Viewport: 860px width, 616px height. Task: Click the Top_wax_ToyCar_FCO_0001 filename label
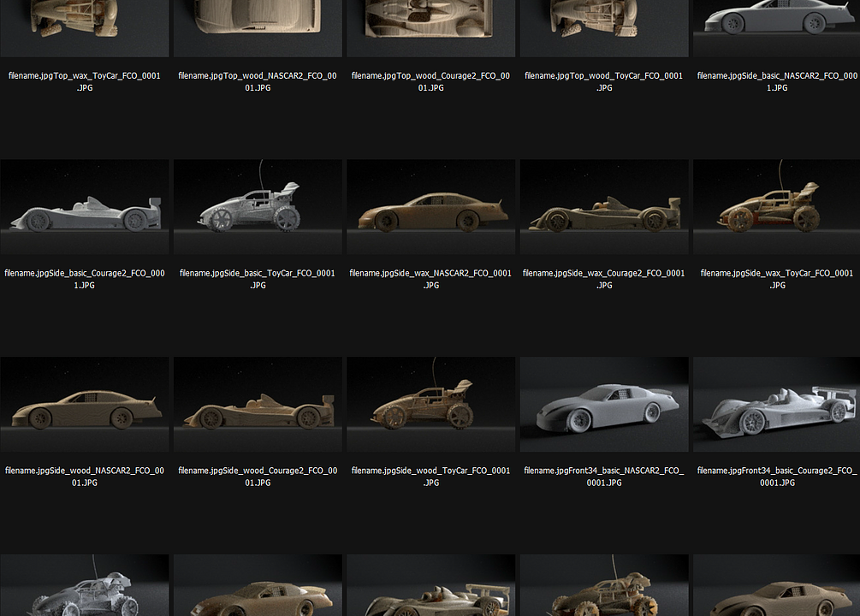click(84, 81)
